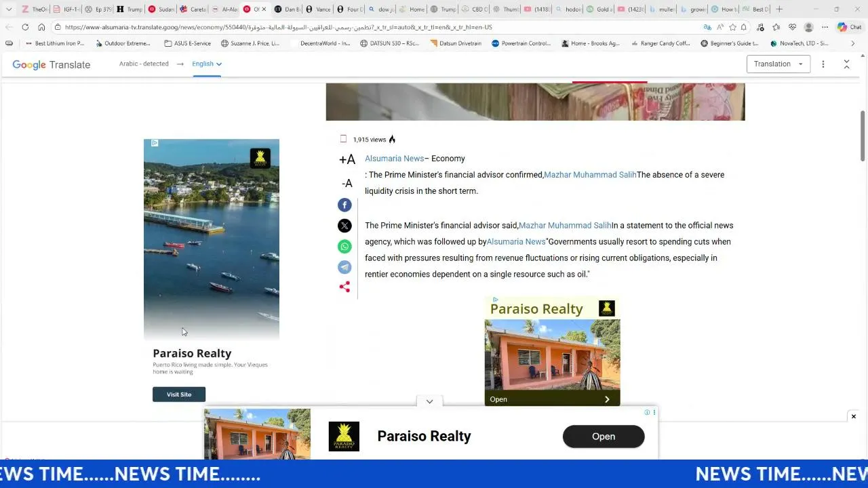The image size is (868, 488).
Task: Open Best Lithium Iron bookmark
Action: (x=54, y=43)
